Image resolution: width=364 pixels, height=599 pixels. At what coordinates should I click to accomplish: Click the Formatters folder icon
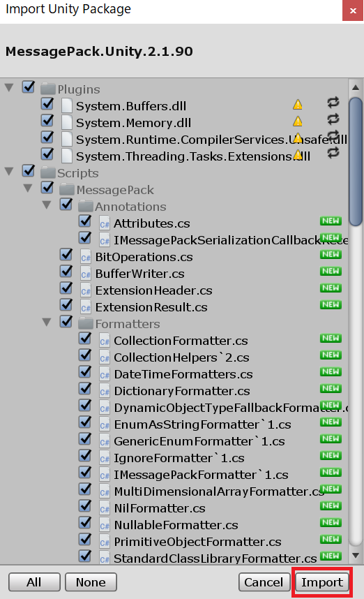86,323
